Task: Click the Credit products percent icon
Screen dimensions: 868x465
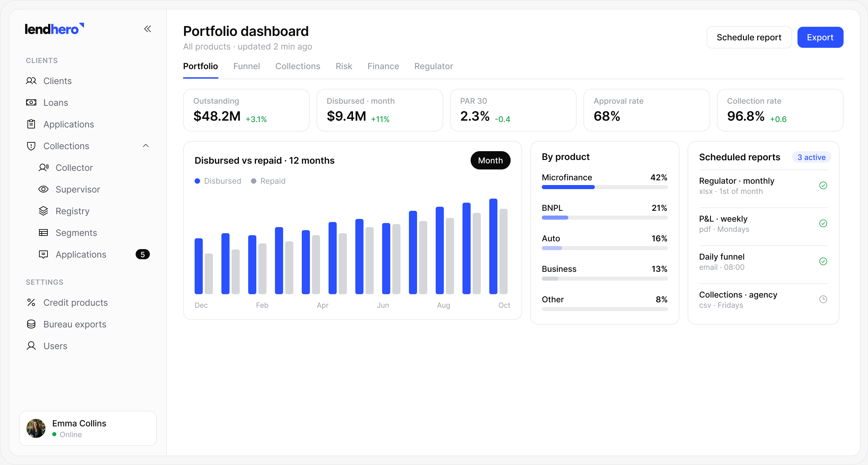Action: tap(31, 302)
